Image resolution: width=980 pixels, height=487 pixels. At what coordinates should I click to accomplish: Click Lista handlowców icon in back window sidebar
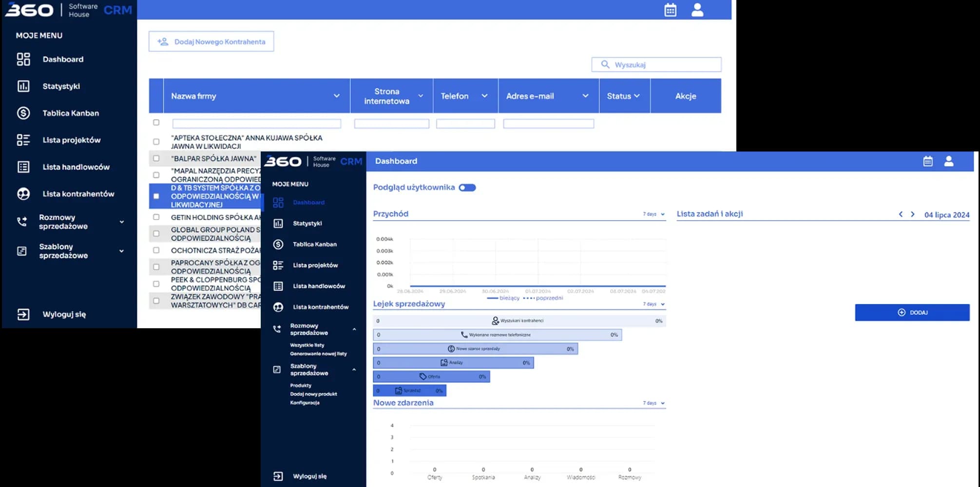23,167
